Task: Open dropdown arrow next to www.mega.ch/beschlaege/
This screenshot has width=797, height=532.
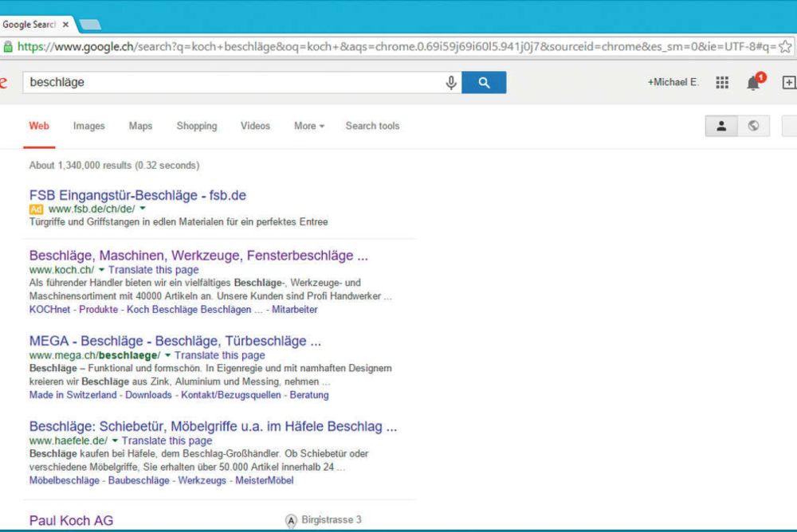Action: pyautogui.click(x=167, y=354)
